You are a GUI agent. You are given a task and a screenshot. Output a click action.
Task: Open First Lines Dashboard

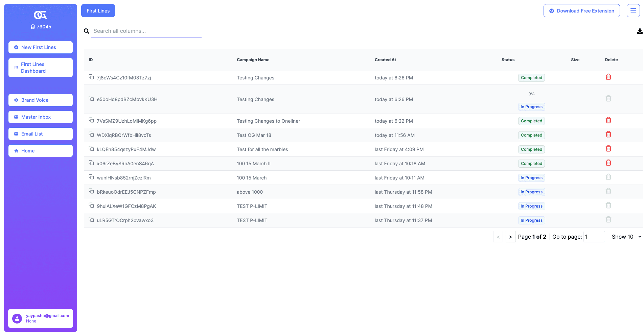tap(41, 68)
